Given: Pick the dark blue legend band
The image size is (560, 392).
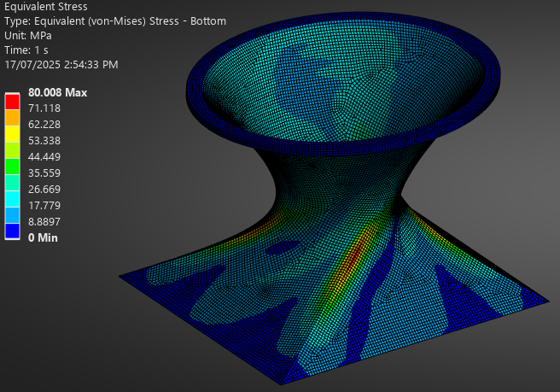Looking at the screenshot, I should click(x=12, y=231).
